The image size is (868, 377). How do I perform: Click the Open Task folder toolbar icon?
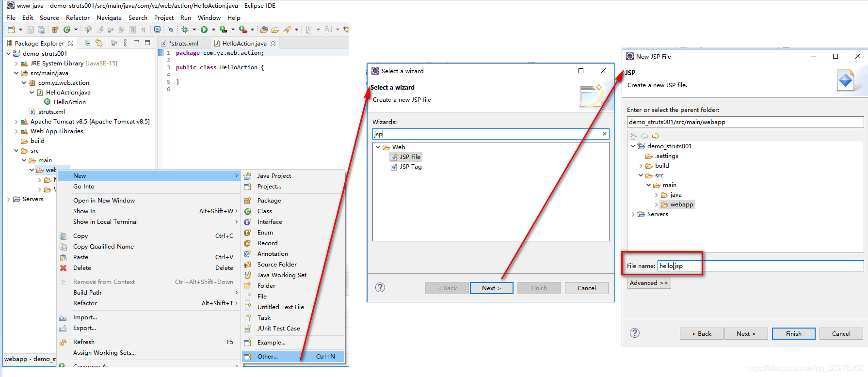coord(275,30)
